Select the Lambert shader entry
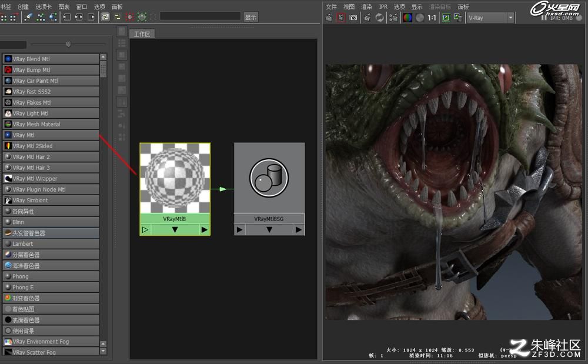588x364 pixels. (x=51, y=243)
